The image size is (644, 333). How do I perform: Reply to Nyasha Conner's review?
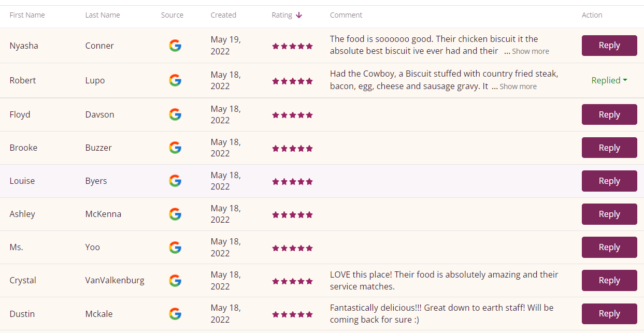click(x=609, y=46)
